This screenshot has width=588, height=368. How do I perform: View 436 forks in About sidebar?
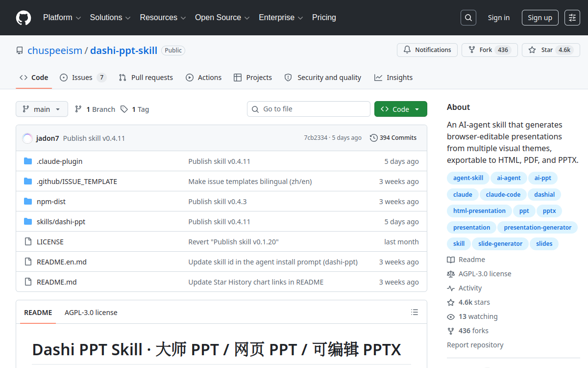point(468,331)
